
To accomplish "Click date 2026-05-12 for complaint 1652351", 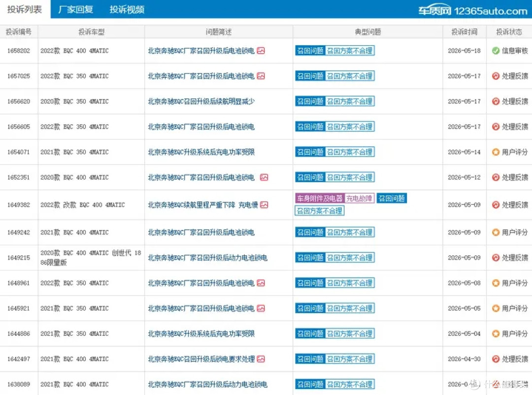I will 464,177.
